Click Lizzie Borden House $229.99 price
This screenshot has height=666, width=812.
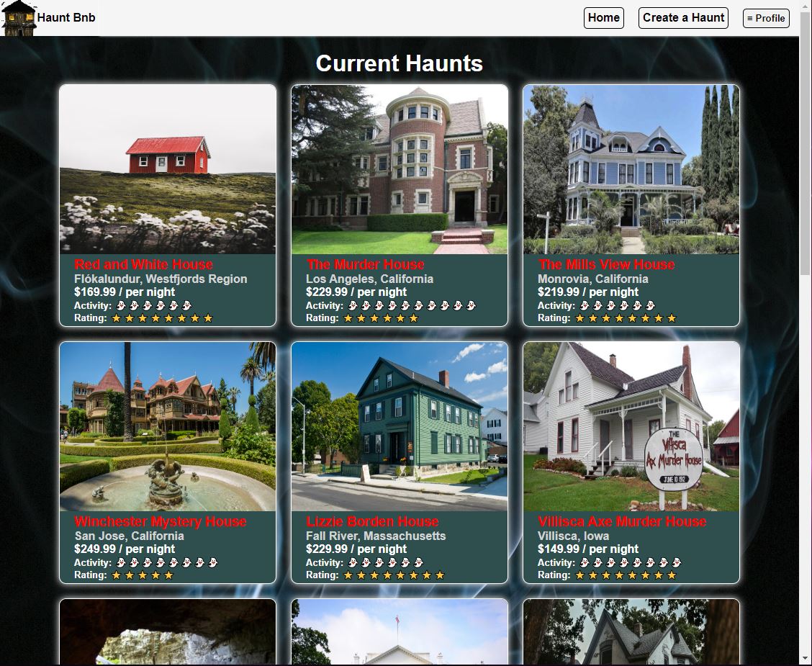[356, 549]
